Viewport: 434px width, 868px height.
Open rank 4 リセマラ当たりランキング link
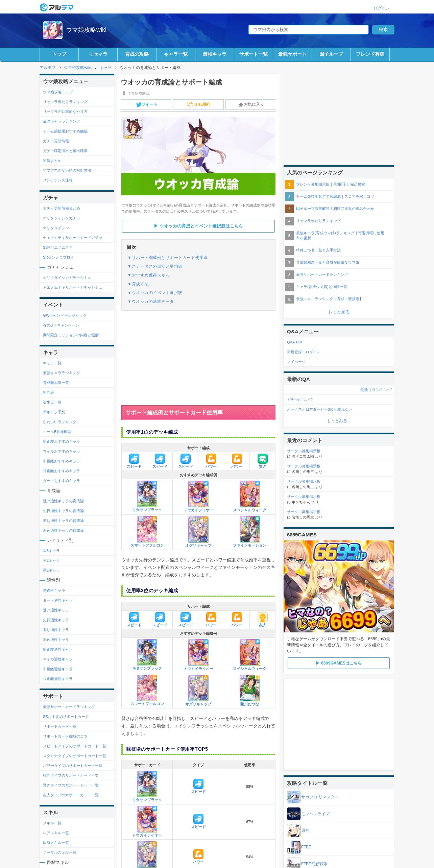tap(318, 221)
